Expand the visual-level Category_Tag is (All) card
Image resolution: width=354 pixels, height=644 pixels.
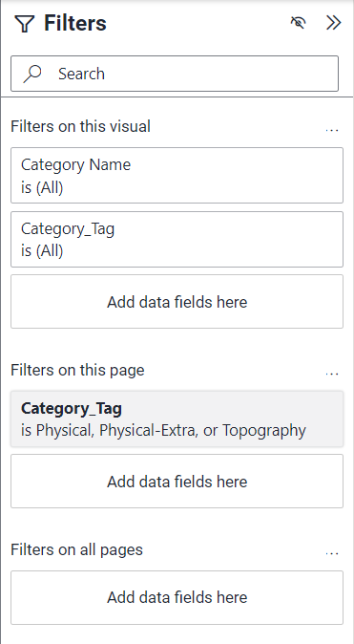tap(177, 240)
